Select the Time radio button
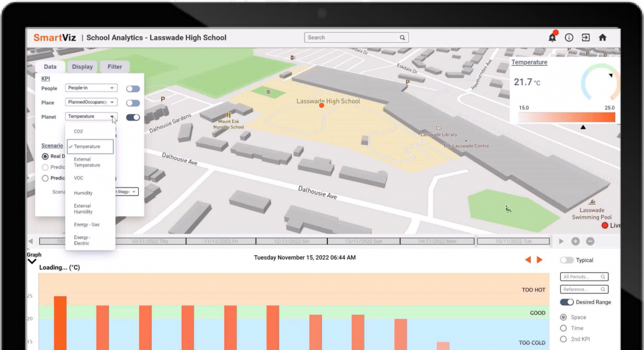This screenshot has height=350, width=644. point(564,328)
